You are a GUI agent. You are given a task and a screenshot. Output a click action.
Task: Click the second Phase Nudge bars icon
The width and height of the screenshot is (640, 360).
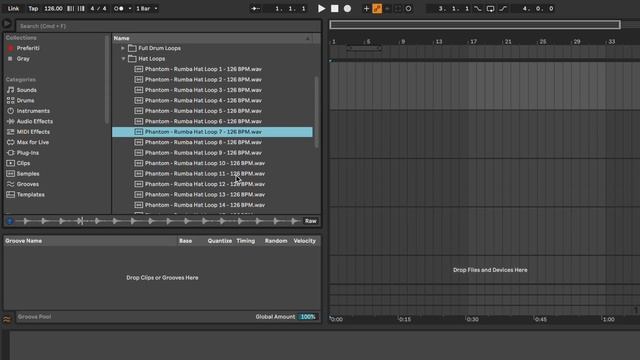[x=81, y=9]
